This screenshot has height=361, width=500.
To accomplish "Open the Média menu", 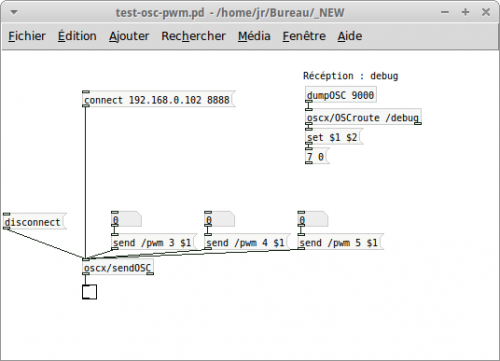I will point(254,36).
